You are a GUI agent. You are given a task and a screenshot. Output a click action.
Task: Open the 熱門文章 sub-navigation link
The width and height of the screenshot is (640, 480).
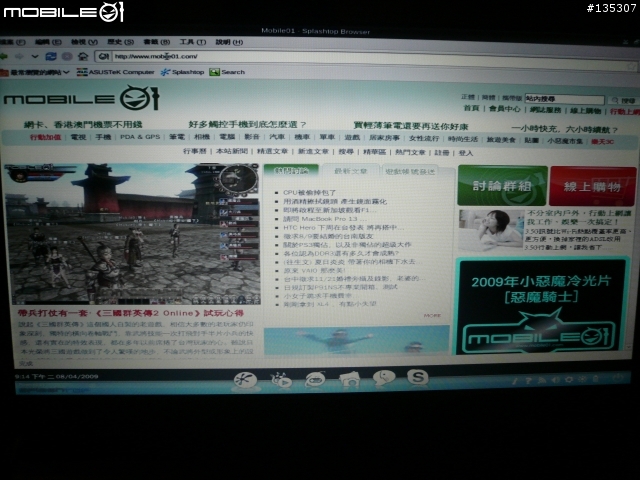click(x=410, y=152)
